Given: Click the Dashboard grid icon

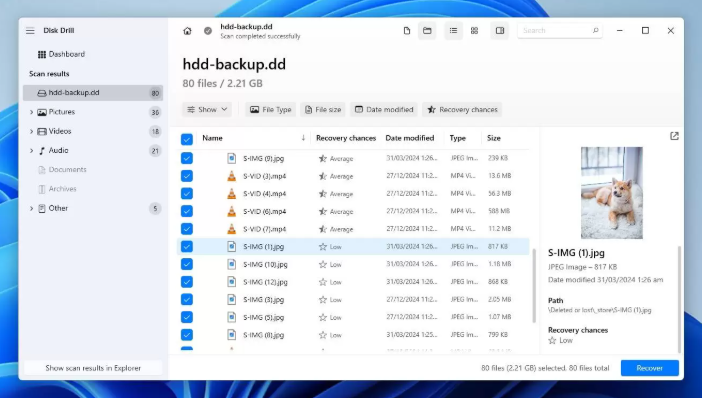Looking at the screenshot, I should [42, 54].
